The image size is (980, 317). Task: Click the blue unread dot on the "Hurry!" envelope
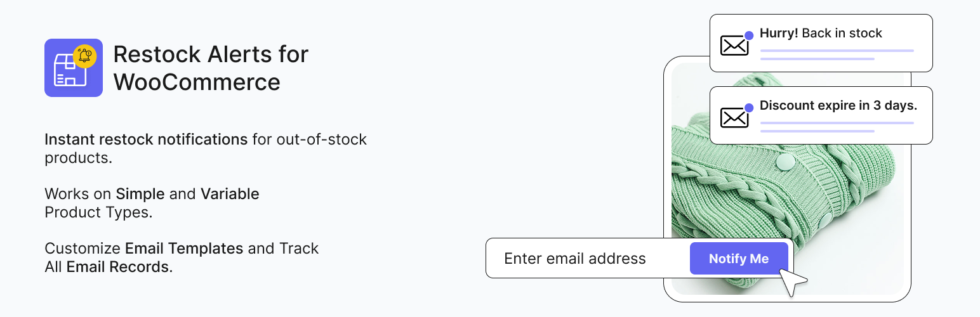coord(749,35)
